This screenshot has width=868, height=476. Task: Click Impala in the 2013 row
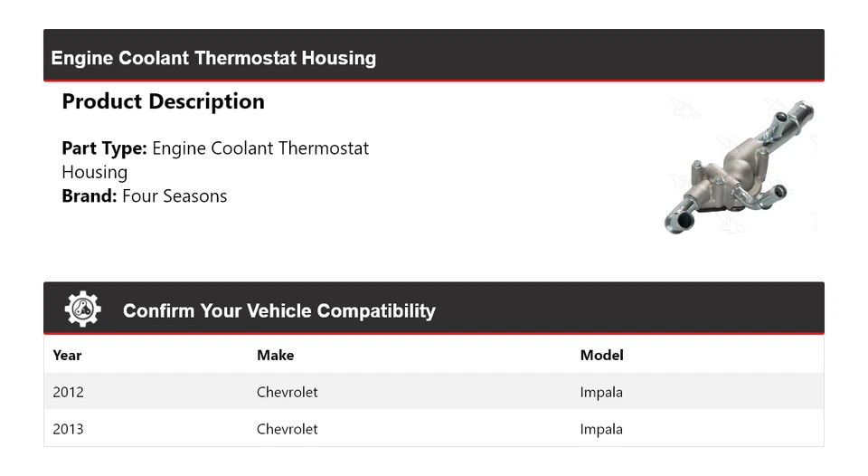(601, 429)
